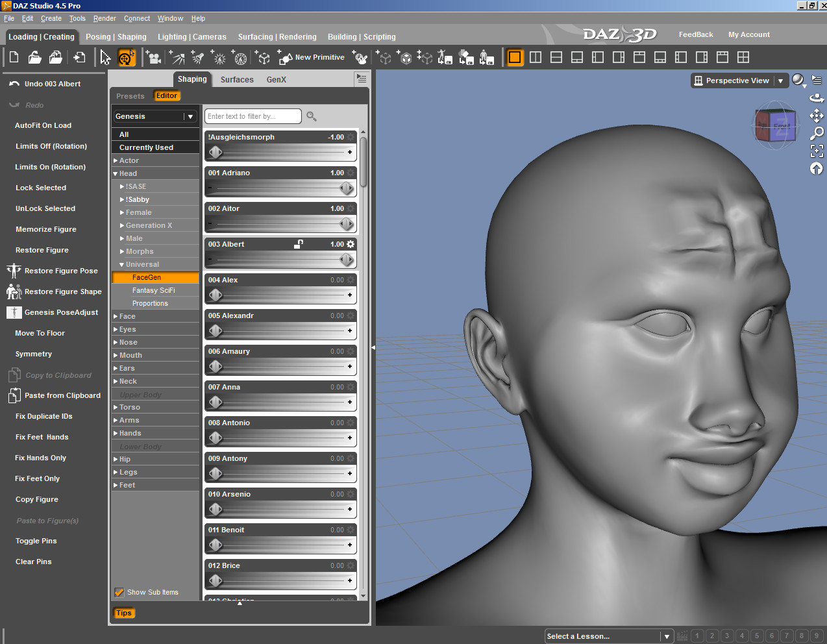Click Toggle Pins
827x644 pixels.
click(36, 541)
